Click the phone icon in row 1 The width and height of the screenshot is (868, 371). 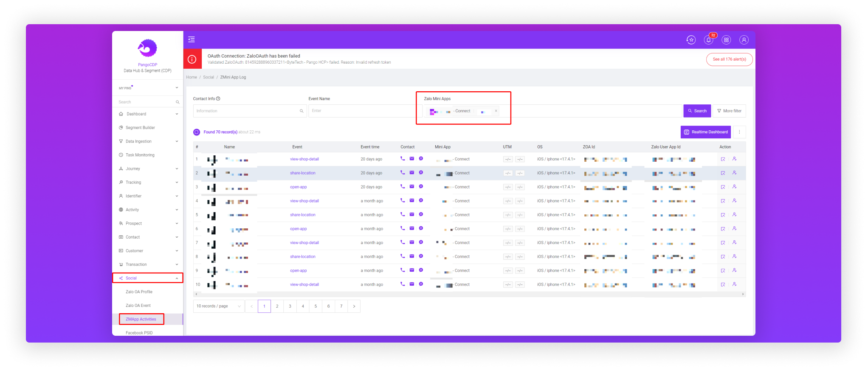403,159
